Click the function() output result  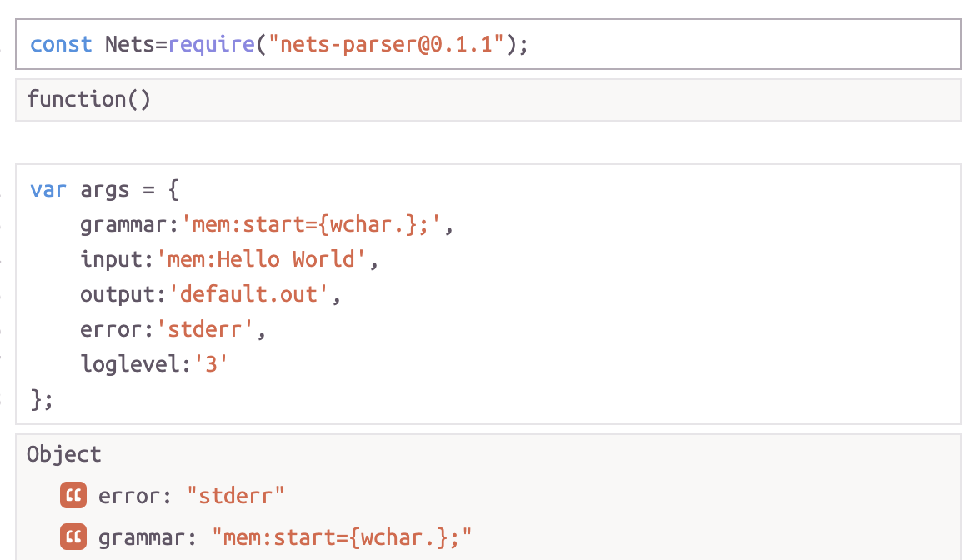88,99
